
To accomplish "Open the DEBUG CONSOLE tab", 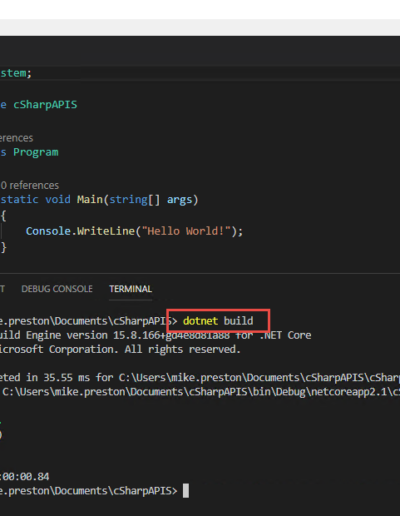I will [x=57, y=289].
